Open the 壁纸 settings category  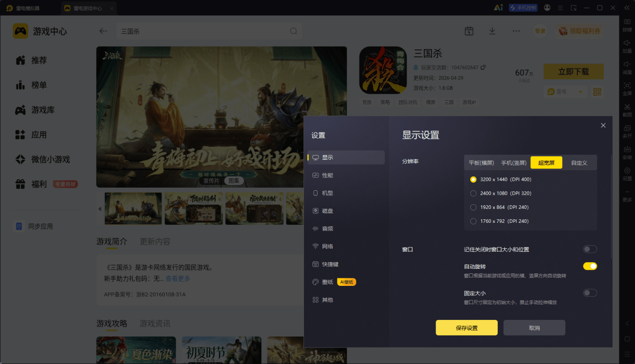346,282
